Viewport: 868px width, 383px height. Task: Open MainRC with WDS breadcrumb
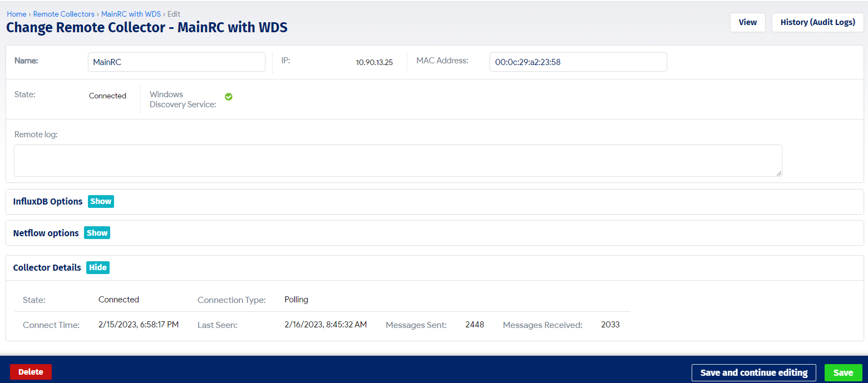pyautogui.click(x=131, y=14)
